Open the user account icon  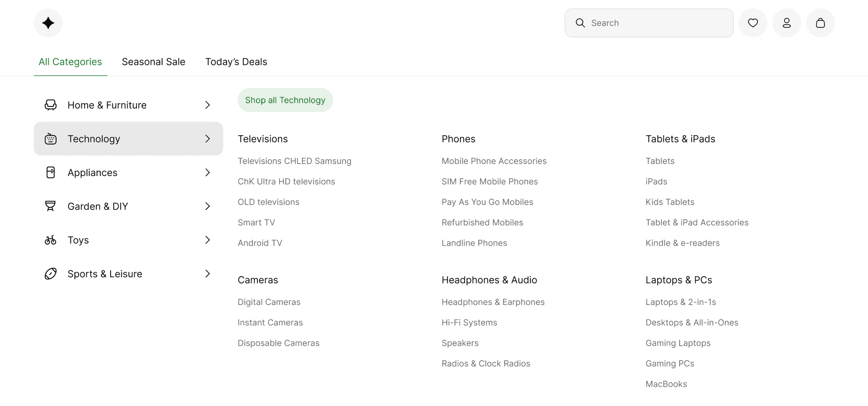coord(787,23)
